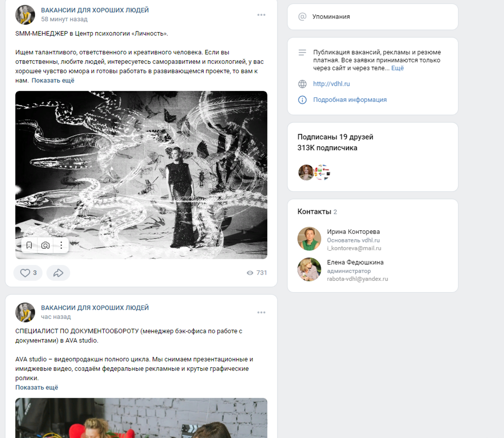Open the AVA studio post photo
504x438 pixels.
coord(141,418)
